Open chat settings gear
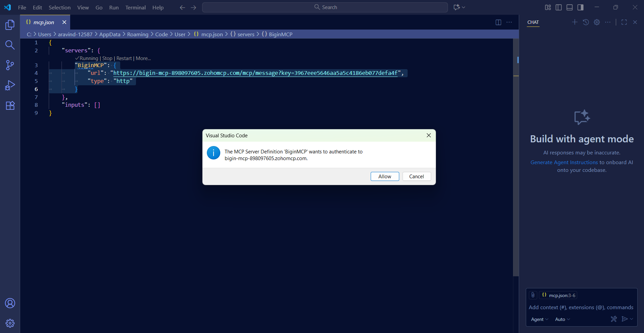Screen dimensions: 644x333 (597, 22)
